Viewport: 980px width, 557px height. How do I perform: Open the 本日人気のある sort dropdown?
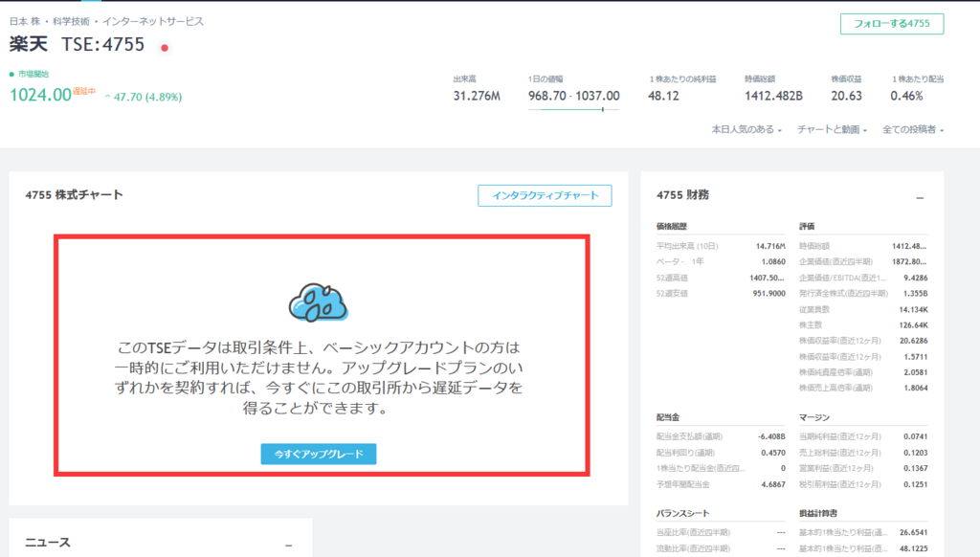(746, 129)
